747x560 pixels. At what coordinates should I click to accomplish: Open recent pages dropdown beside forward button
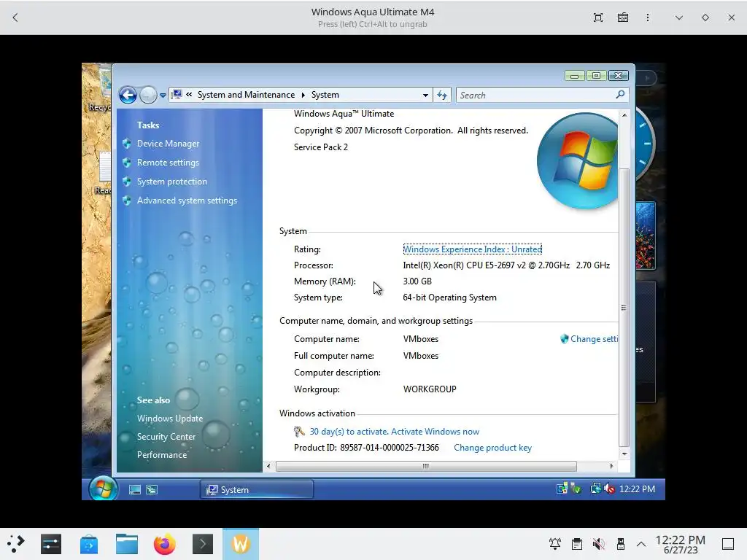[x=163, y=96]
